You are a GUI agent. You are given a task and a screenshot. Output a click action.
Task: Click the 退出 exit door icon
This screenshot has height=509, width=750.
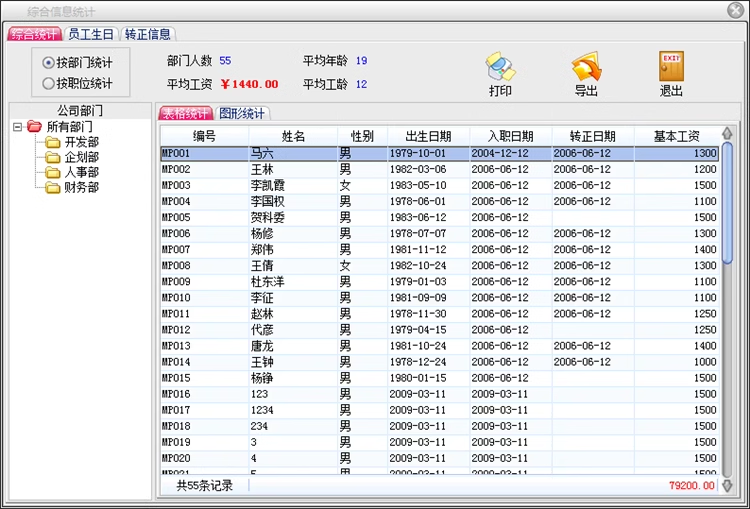click(x=671, y=66)
